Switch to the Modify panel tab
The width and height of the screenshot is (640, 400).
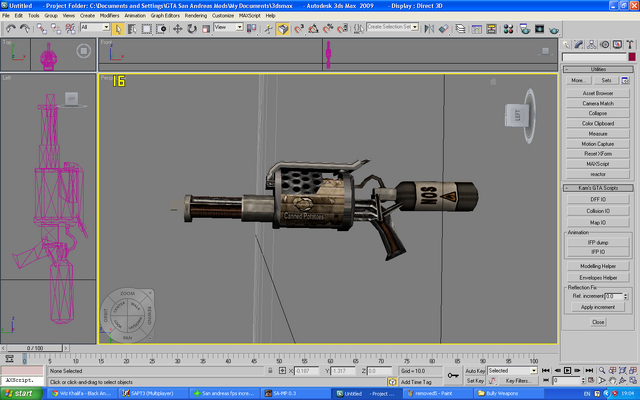(578, 44)
